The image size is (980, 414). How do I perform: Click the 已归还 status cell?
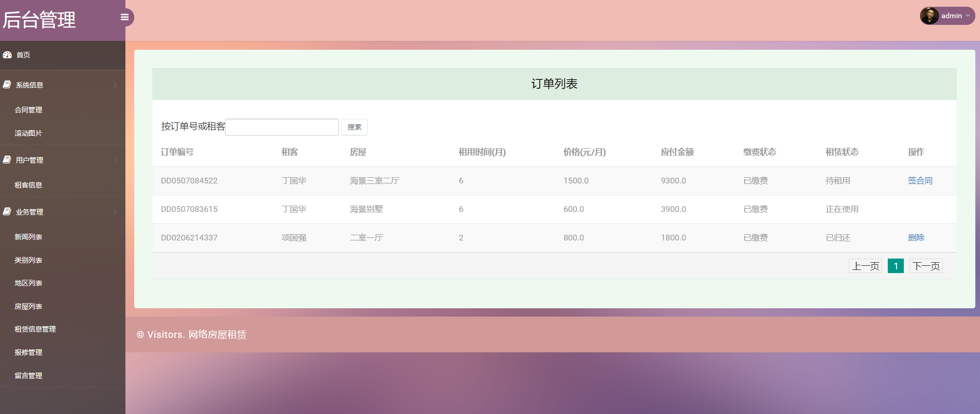click(838, 238)
